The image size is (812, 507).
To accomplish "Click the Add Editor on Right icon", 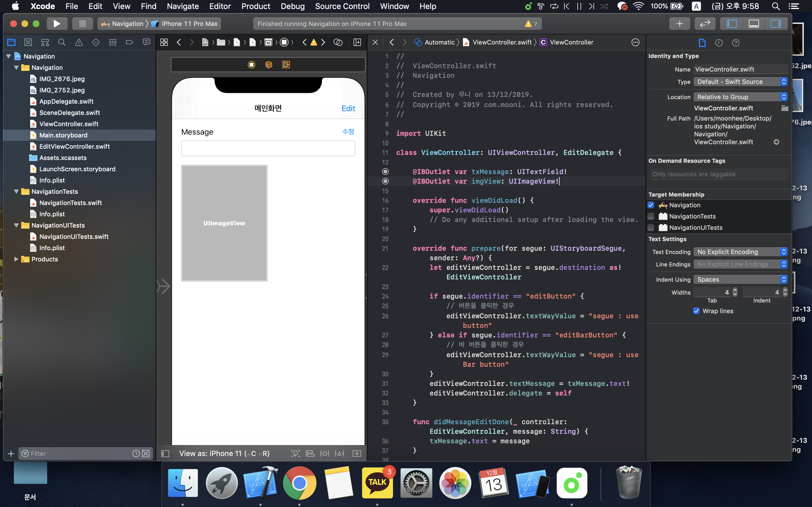I will click(x=357, y=42).
